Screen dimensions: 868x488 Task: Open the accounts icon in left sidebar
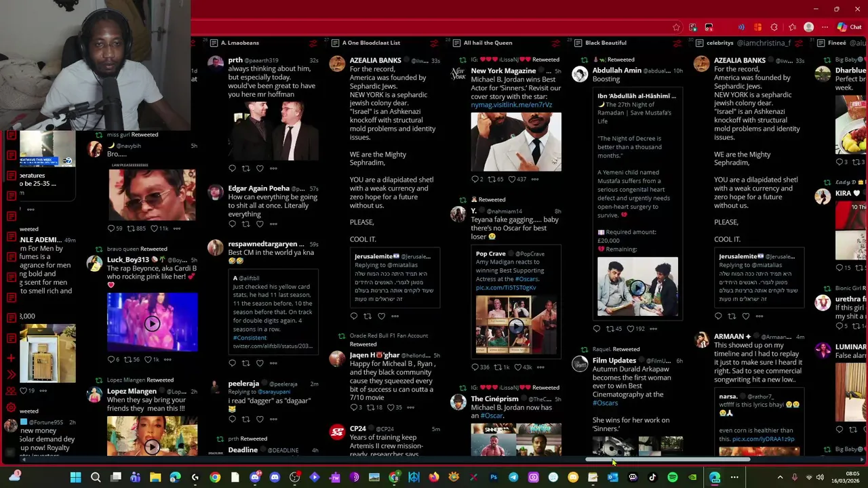11,391
